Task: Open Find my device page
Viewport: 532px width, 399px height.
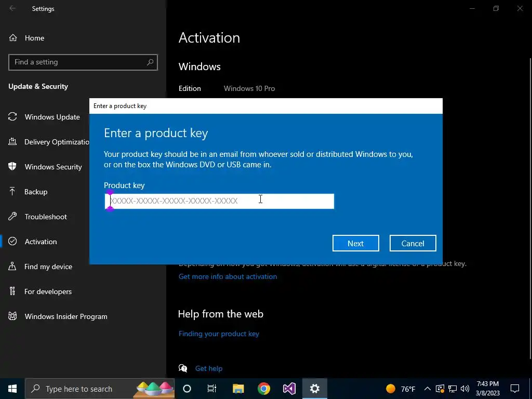Action: coord(48,267)
